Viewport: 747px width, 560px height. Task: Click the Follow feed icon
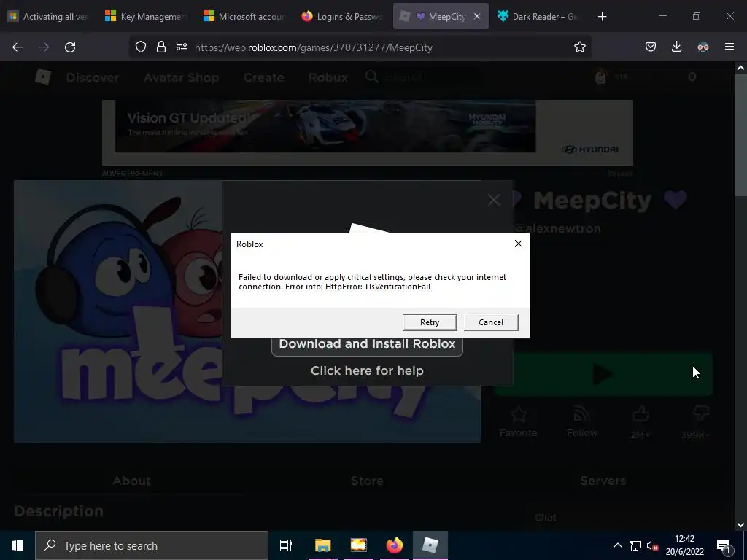(x=581, y=414)
